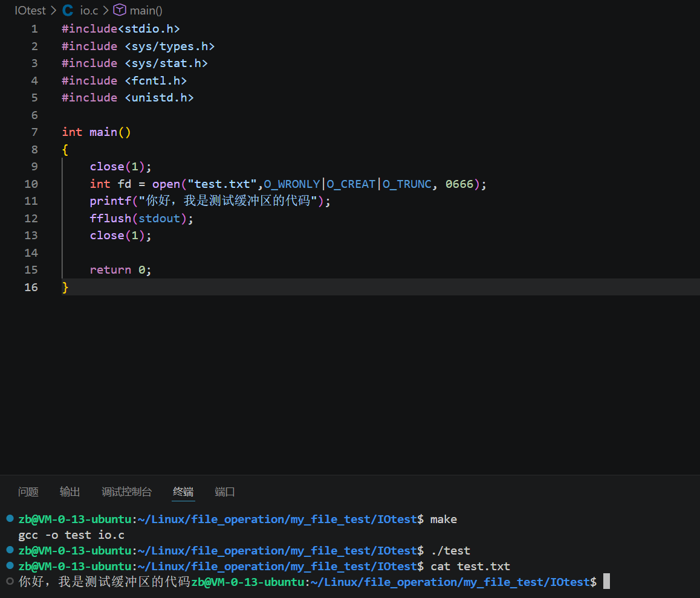Click the opening brace on line 8
Screen dimensions: 700x598
click(65, 150)
